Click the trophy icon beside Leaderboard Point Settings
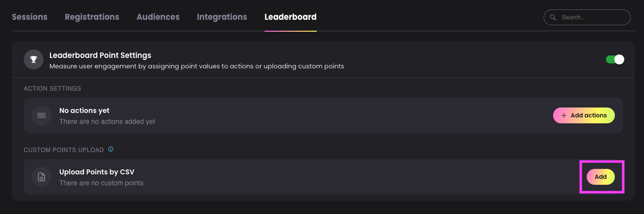Viewport: 644px width, 214px height. (34, 60)
